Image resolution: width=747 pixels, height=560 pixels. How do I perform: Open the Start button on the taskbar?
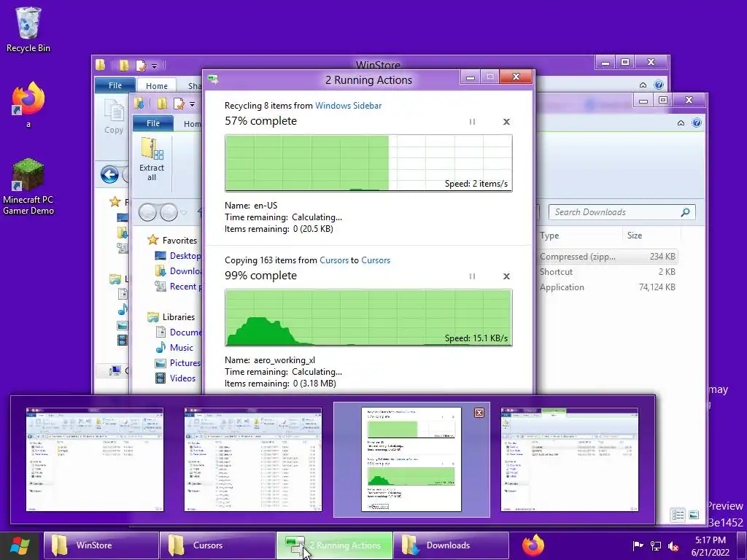coord(20,545)
